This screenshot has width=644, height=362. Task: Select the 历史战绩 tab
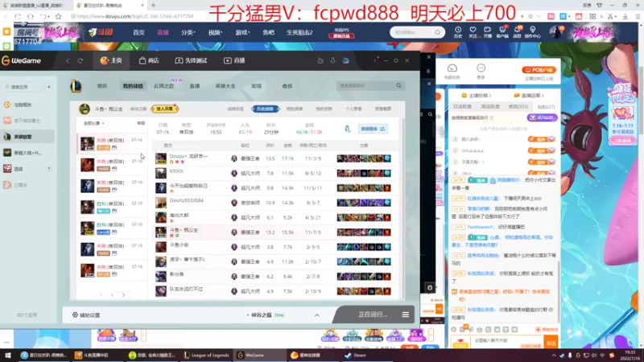[265, 109]
